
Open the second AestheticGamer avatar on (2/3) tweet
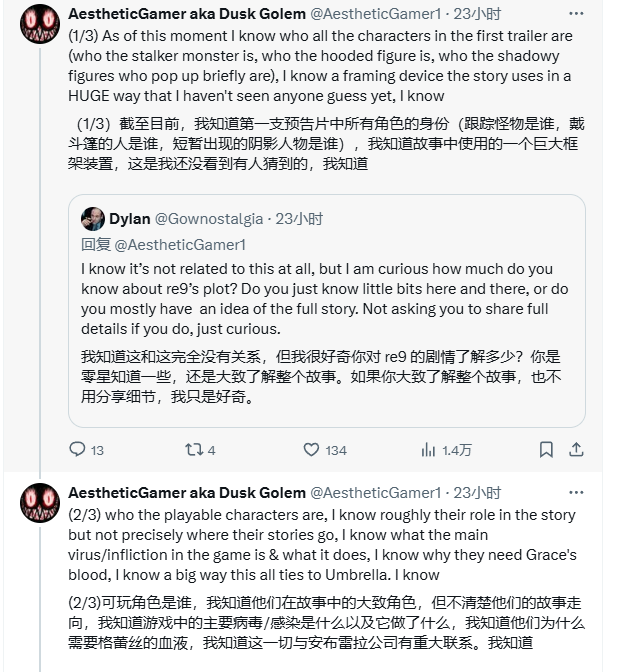38,501
